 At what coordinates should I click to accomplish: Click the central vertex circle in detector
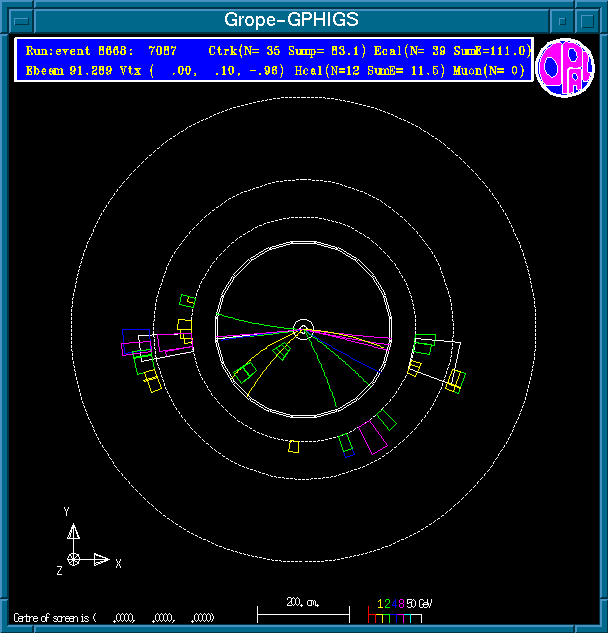tap(304, 329)
